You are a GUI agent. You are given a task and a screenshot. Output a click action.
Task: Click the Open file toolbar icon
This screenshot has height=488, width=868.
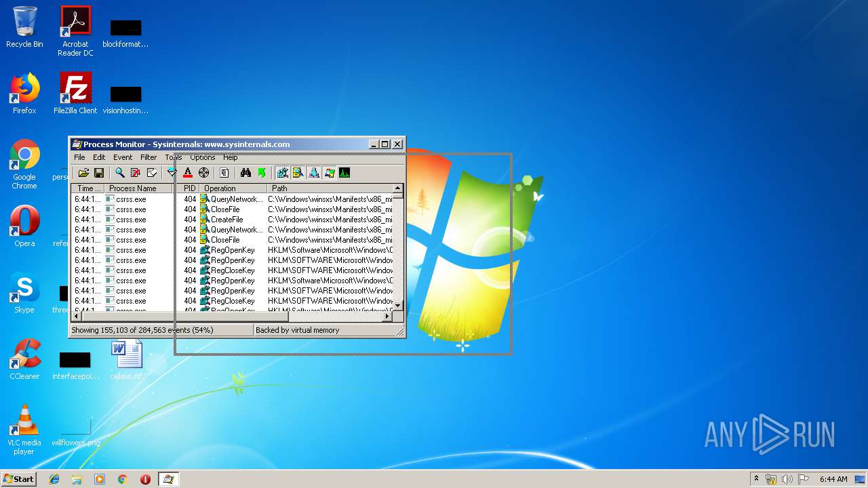pos(83,173)
